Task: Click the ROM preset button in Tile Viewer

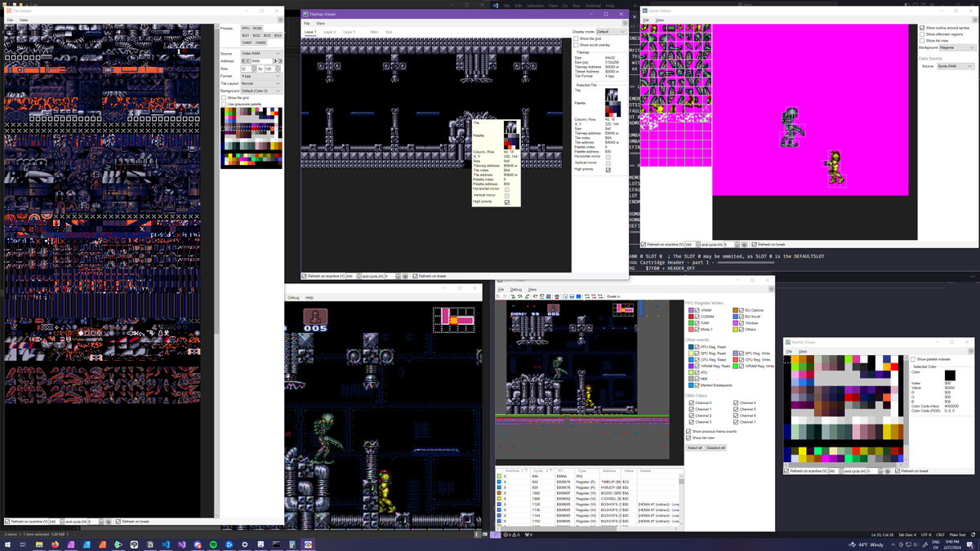Action: [x=257, y=29]
